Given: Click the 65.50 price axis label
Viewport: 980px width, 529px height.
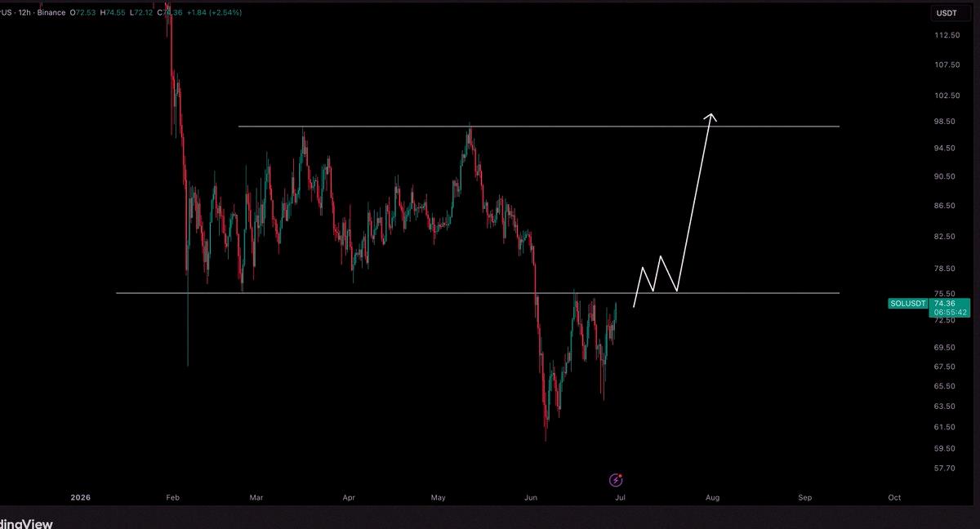Looking at the screenshot, I should tap(944, 386).
